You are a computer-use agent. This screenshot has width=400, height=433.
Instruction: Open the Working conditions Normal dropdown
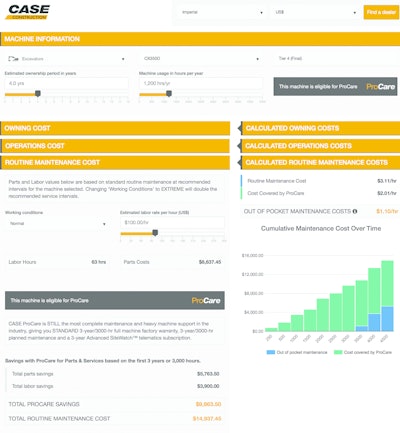pos(57,224)
